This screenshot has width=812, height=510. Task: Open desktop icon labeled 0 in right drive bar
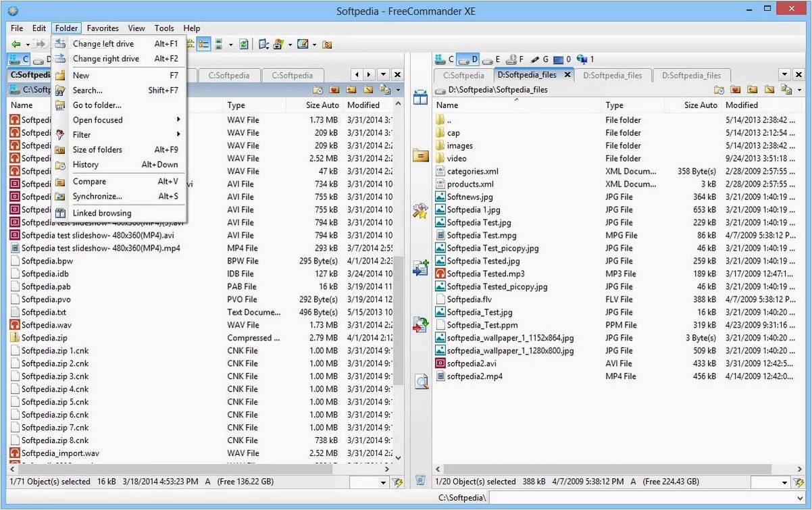point(562,59)
